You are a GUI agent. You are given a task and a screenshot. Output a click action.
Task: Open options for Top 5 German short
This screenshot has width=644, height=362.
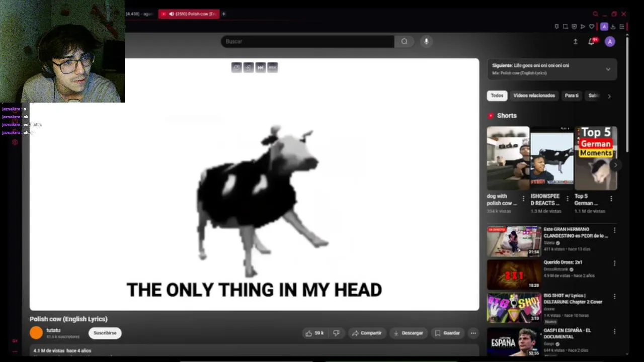611,199
